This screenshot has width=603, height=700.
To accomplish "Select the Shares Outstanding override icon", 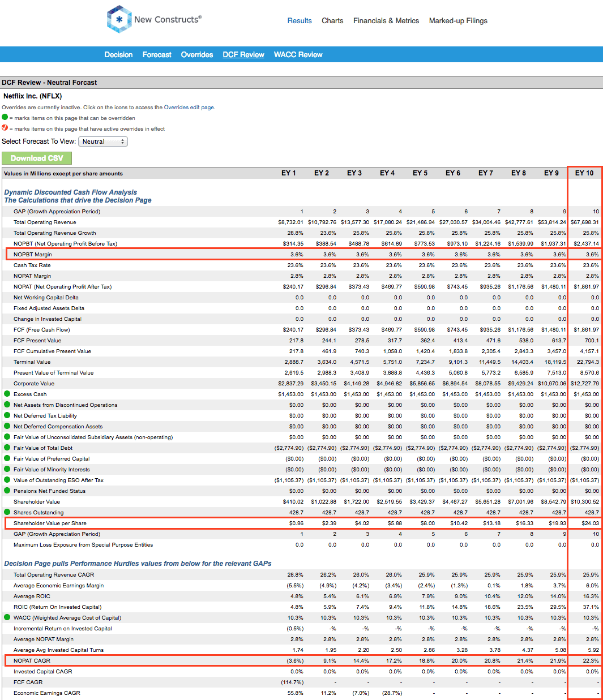I will tap(7, 512).
